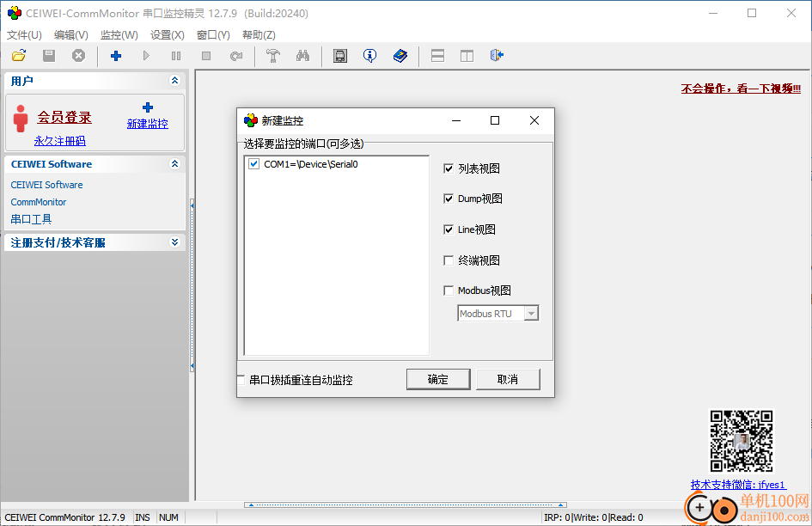Image resolution: width=812 pixels, height=526 pixels.
Task: Maximize the 新建监控 dialog
Action: tap(495, 120)
